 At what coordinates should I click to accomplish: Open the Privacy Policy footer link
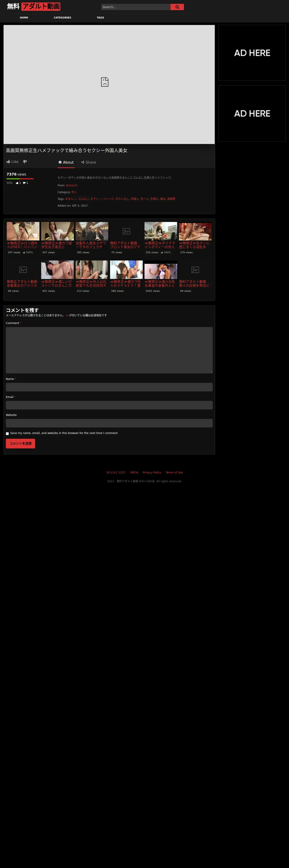[152, 472]
